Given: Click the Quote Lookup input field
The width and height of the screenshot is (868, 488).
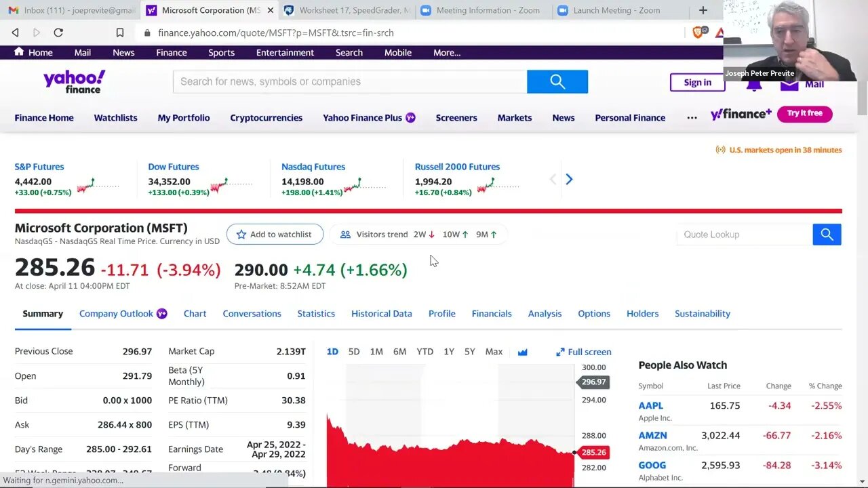Looking at the screenshot, I should tap(744, 235).
